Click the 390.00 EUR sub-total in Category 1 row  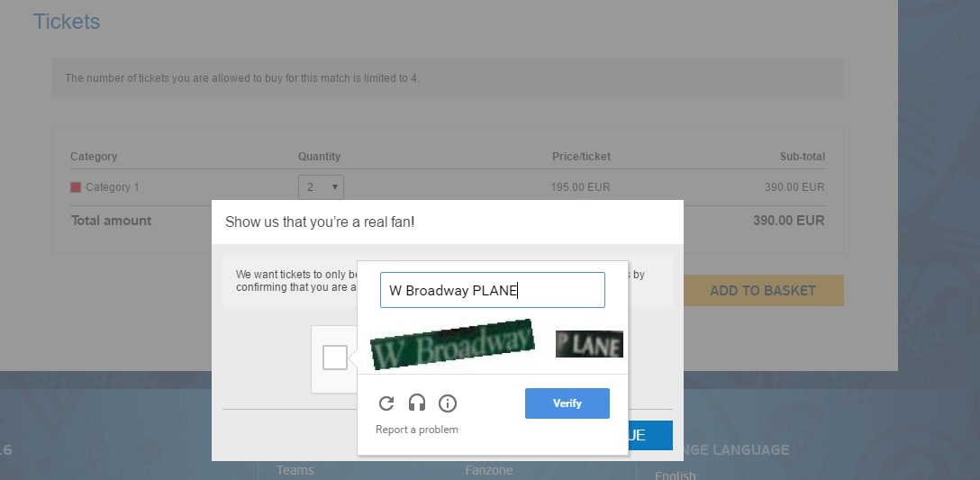794,187
